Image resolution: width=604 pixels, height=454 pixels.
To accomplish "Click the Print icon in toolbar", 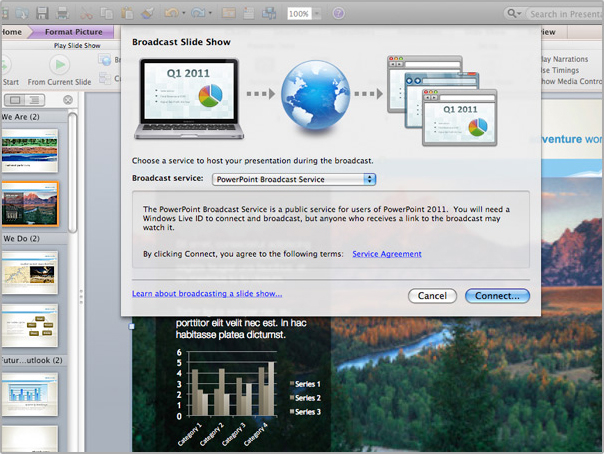I will 62,13.
